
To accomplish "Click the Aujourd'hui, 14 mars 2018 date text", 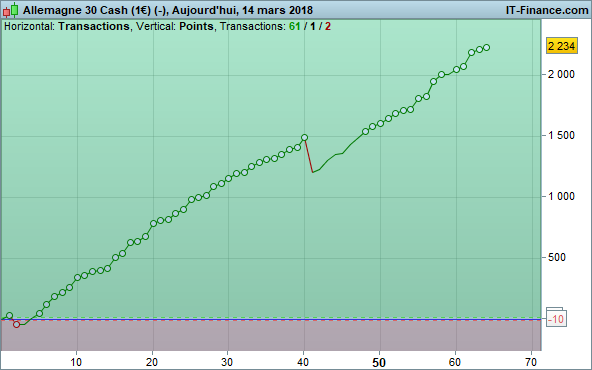I will pyautogui.click(x=242, y=10).
